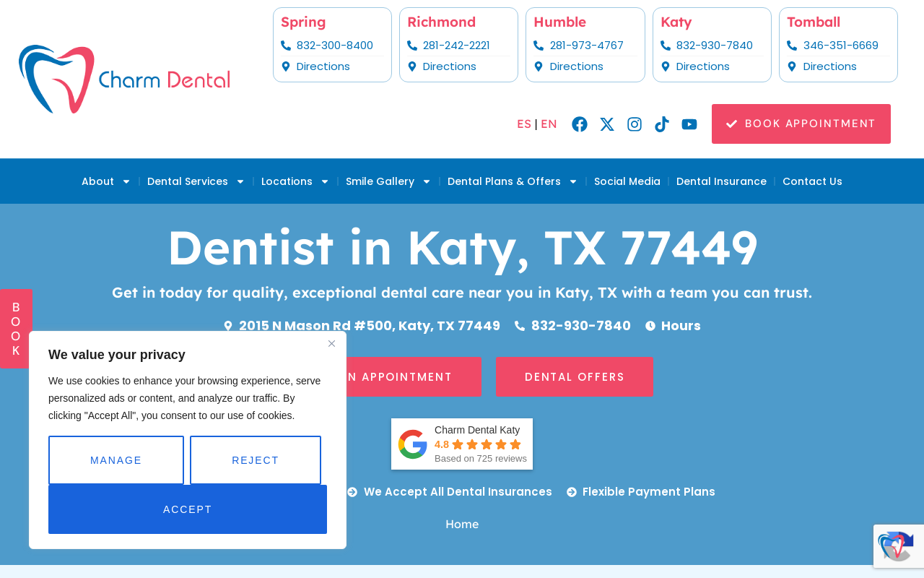This screenshot has width=924, height=578.
Task: Click arrow icon beside Flexible Payment Plans
Action: click(572, 492)
